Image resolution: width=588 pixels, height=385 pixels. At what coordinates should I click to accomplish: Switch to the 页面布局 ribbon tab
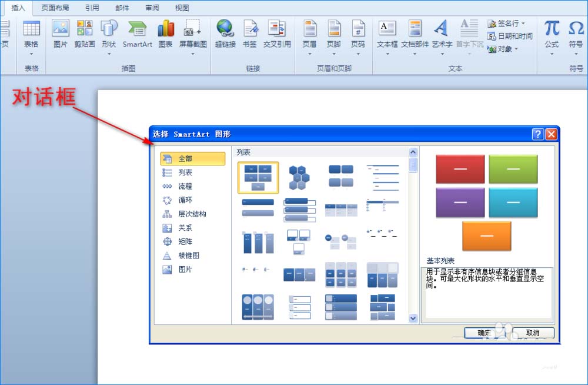(x=55, y=8)
